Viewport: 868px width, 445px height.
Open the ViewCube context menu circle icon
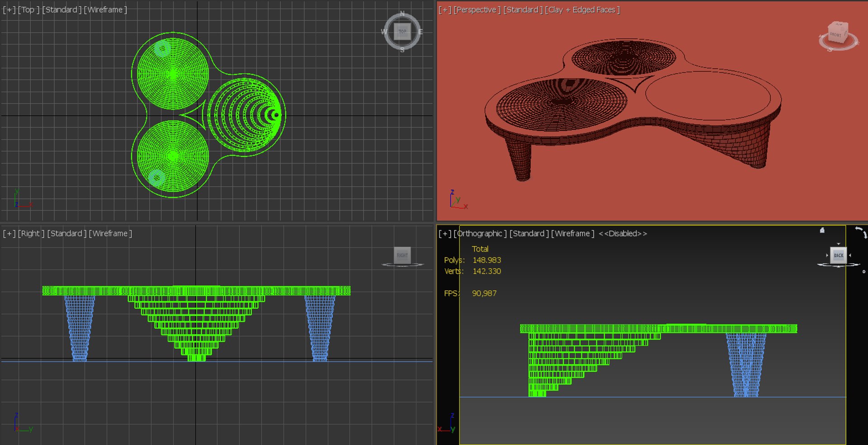point(864,272)
